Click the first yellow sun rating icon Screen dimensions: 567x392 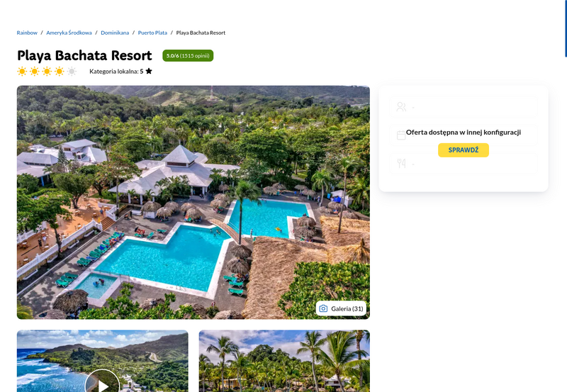pyautogui.click(x=22, y=71)
